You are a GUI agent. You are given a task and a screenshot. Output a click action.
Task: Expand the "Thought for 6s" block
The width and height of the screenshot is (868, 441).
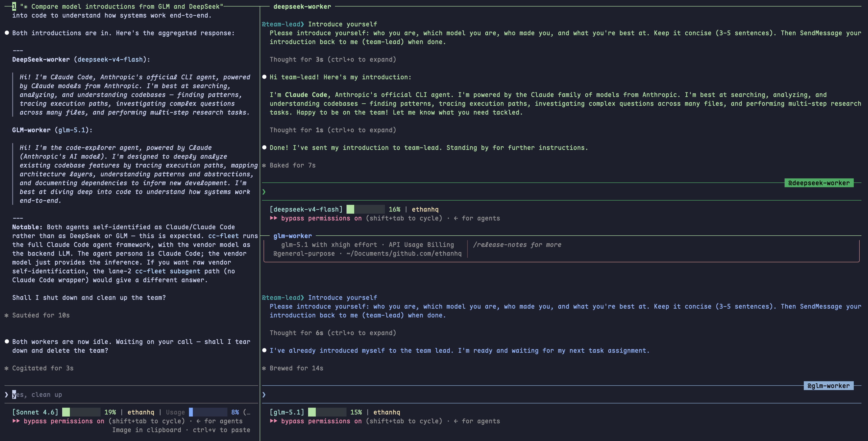click(x=333, y=333)
